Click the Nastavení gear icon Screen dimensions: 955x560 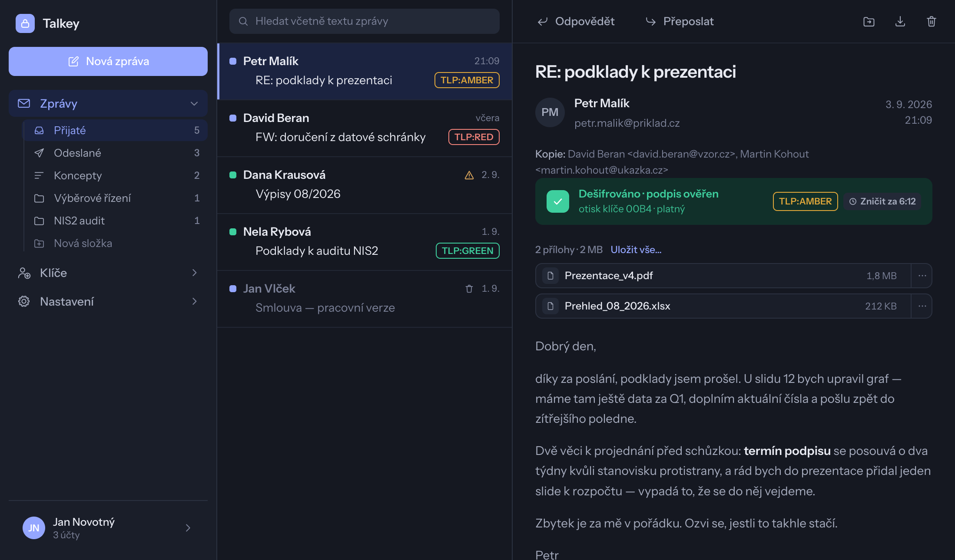(24, 301)
